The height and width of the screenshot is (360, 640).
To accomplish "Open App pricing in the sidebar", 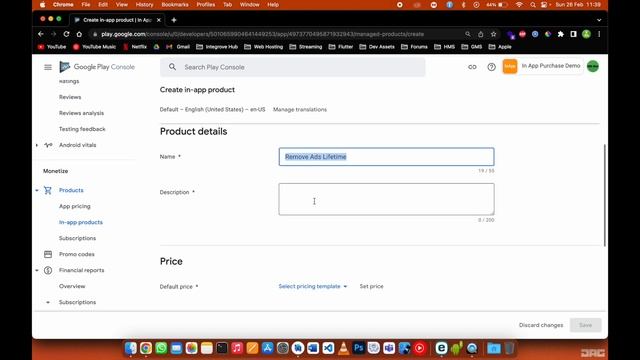I will [75, 206].
